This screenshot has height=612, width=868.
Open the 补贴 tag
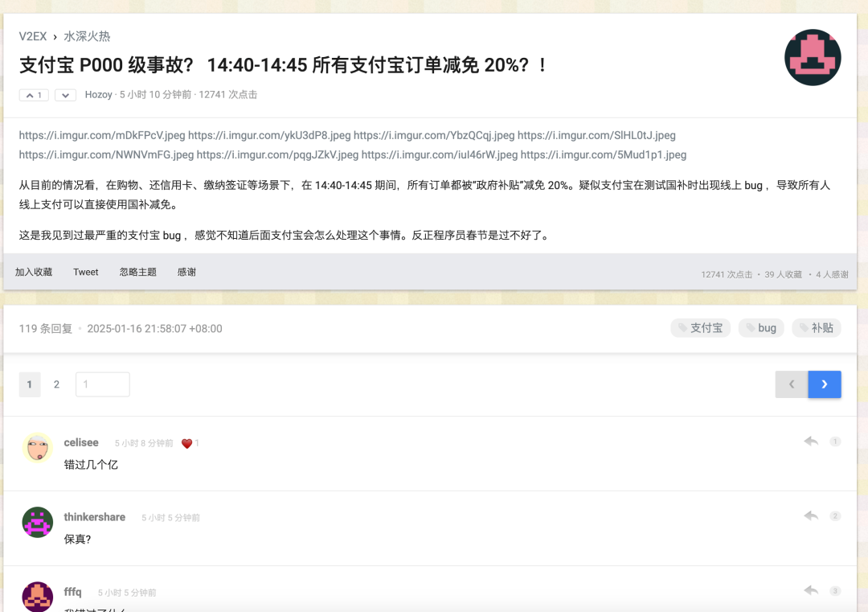[x=817, y=328]
